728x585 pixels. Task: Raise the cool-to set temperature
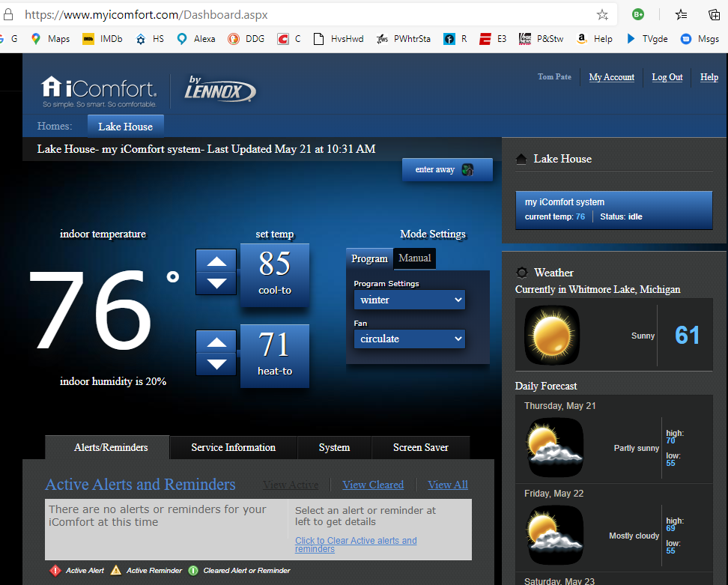216,261
